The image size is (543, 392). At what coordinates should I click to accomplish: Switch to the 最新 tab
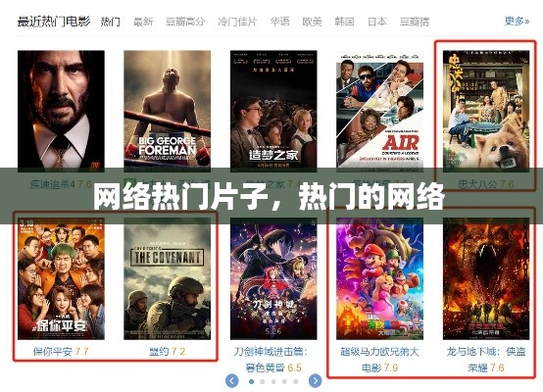[143, 22]
